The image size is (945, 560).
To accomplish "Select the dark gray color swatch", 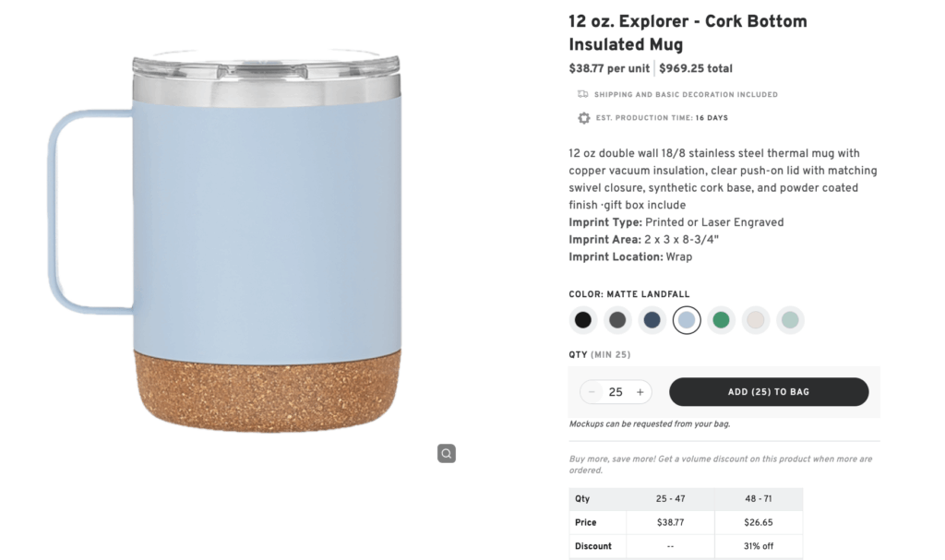I will coord(617,319).
